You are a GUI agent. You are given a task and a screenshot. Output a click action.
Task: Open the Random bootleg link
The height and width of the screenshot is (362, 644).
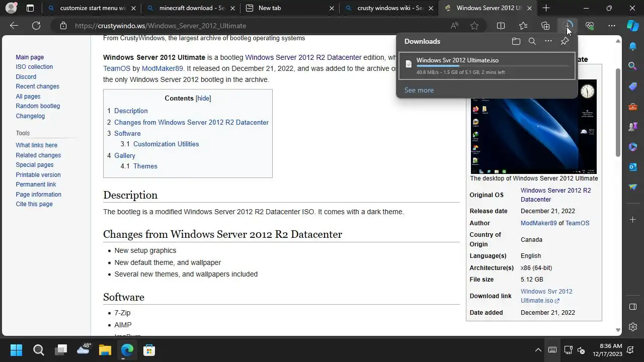coord(38,106)
